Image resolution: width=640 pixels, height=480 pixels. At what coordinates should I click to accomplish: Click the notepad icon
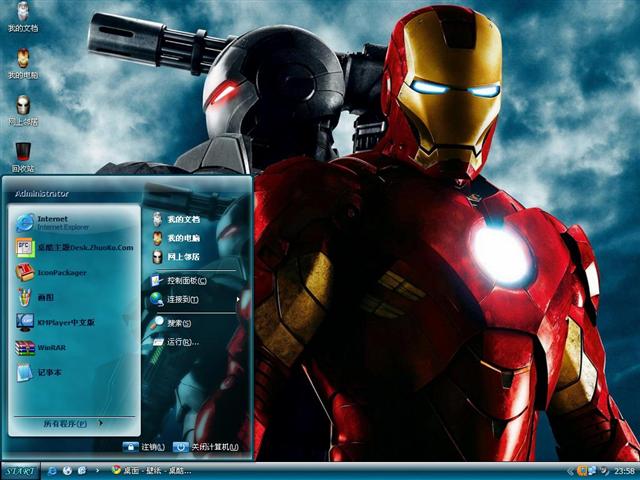pyautogui.click(x=24, y=373)
